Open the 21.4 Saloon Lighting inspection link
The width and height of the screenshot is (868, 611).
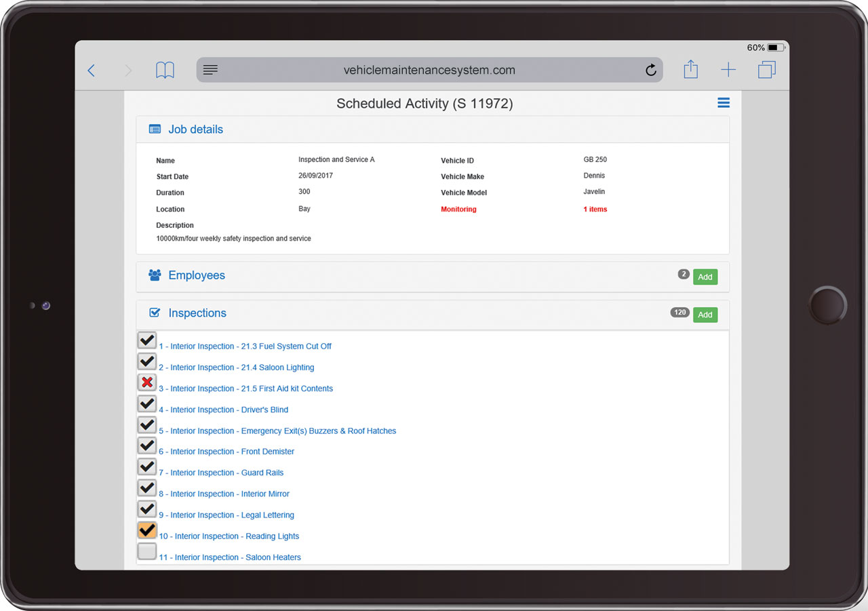[x=237, y=368]
